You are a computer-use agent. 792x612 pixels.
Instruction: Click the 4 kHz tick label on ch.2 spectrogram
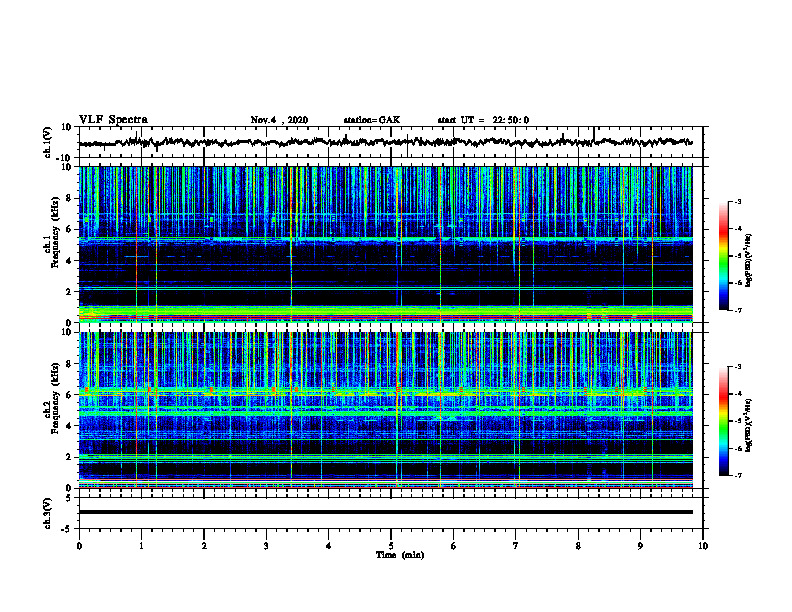coord(69,426)
